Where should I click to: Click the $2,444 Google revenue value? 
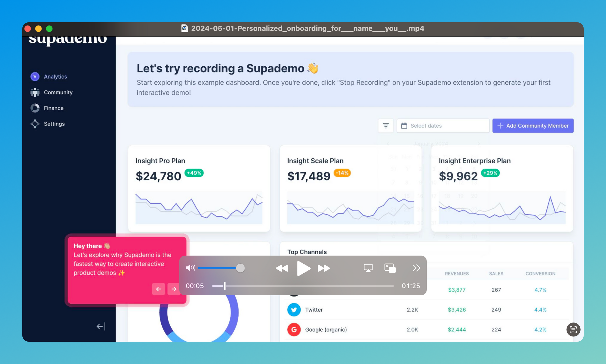click(x=457, y=329)
